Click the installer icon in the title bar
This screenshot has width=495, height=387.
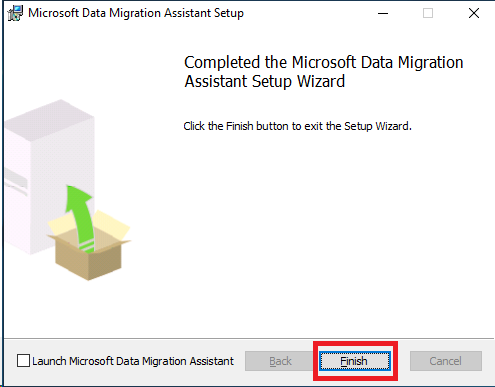coord(15,13)
